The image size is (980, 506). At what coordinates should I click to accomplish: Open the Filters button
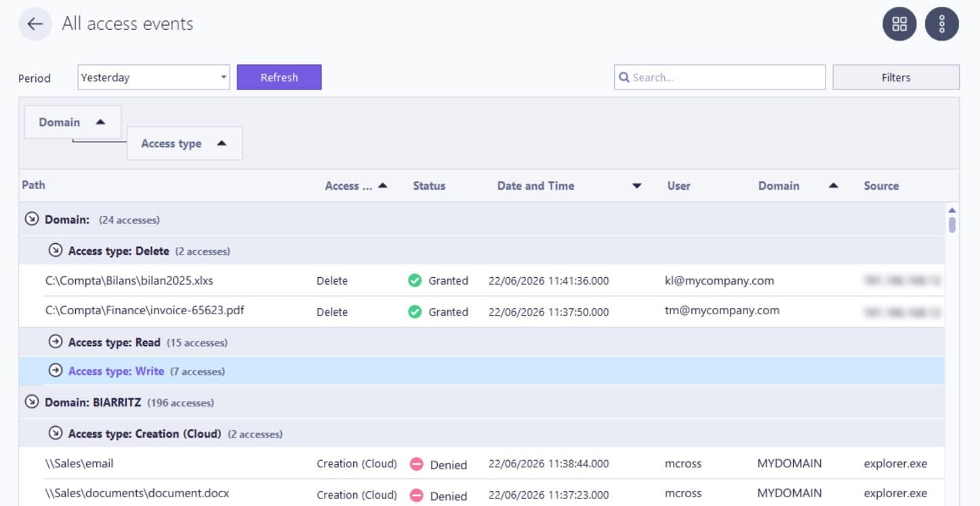(x=896, y=77)
